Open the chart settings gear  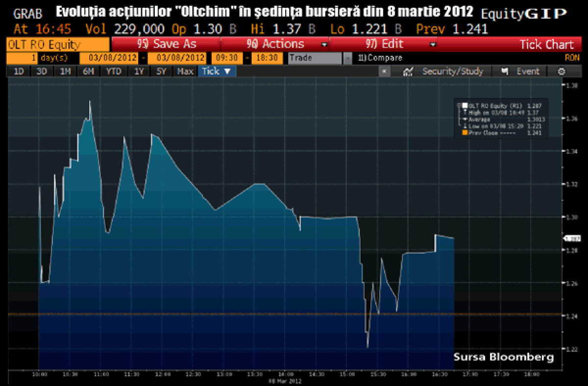[x=562, y=72]
